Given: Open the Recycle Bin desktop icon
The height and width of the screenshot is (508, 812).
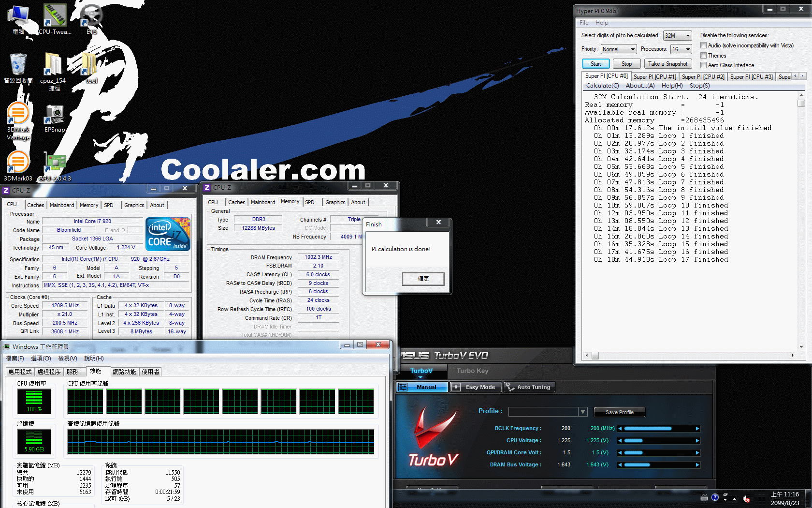Looking at the screenshot, I should click(x=18, y=68).
